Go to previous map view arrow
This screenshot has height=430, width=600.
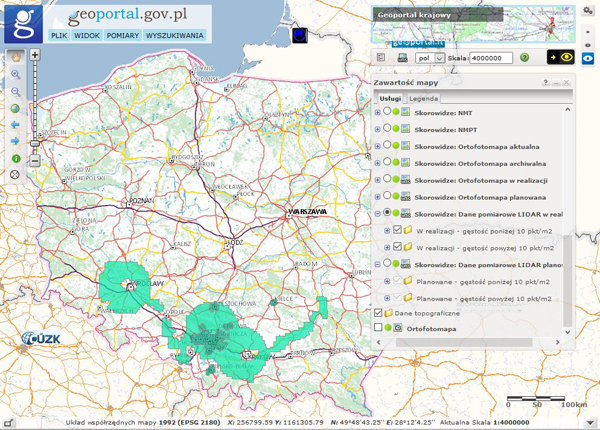(x=15, y=125)
